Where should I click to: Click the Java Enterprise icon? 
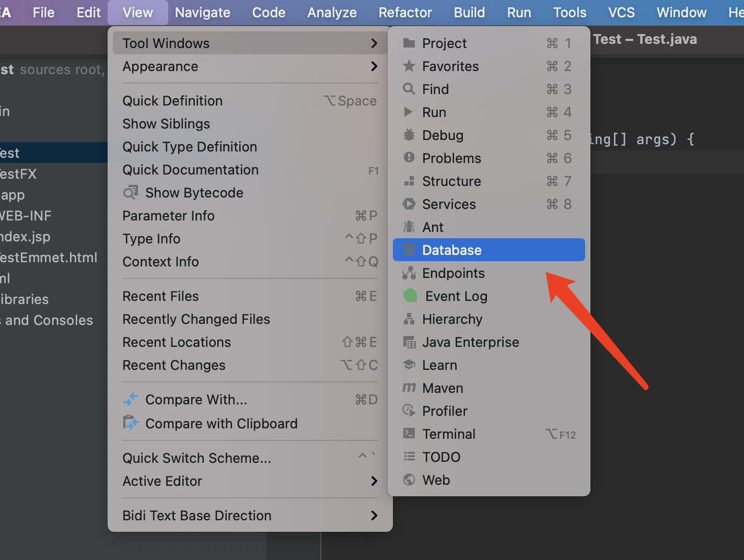[x=410, y=342]
